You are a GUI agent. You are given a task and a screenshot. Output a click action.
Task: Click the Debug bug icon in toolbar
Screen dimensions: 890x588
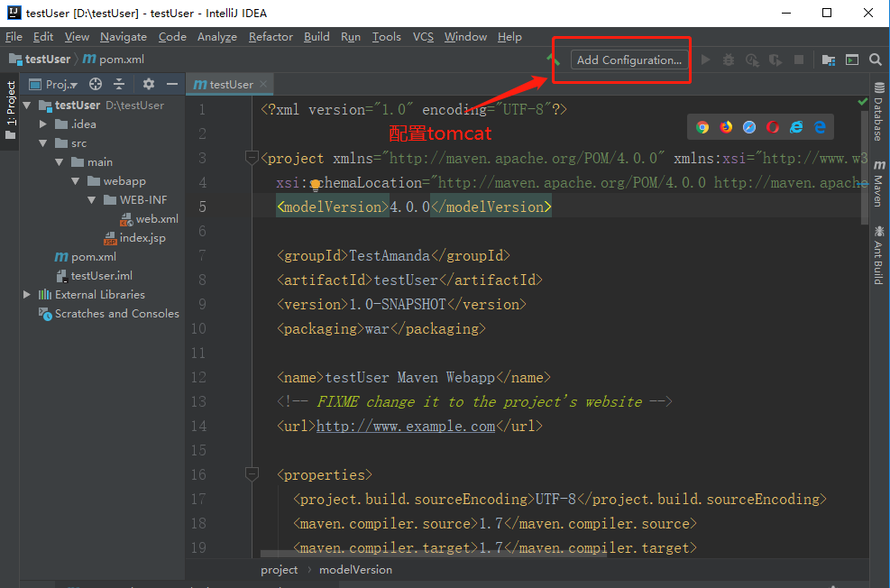(x=729, y=60)
